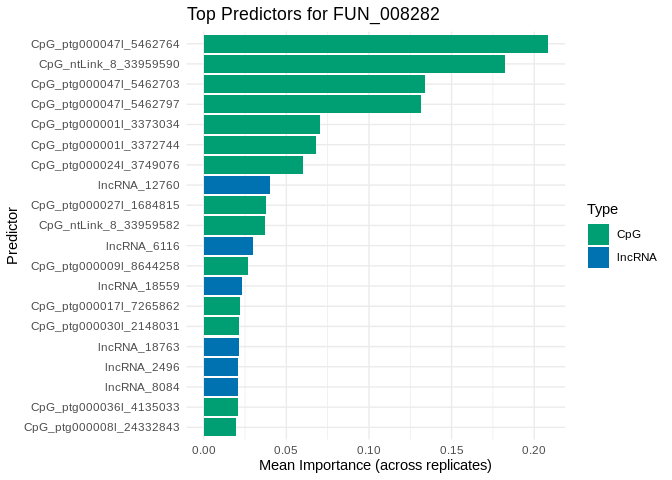The width and height of the screenshot is (672, 480).
Task: Click the 0.20 x-axis tick label
Action: 534,449
